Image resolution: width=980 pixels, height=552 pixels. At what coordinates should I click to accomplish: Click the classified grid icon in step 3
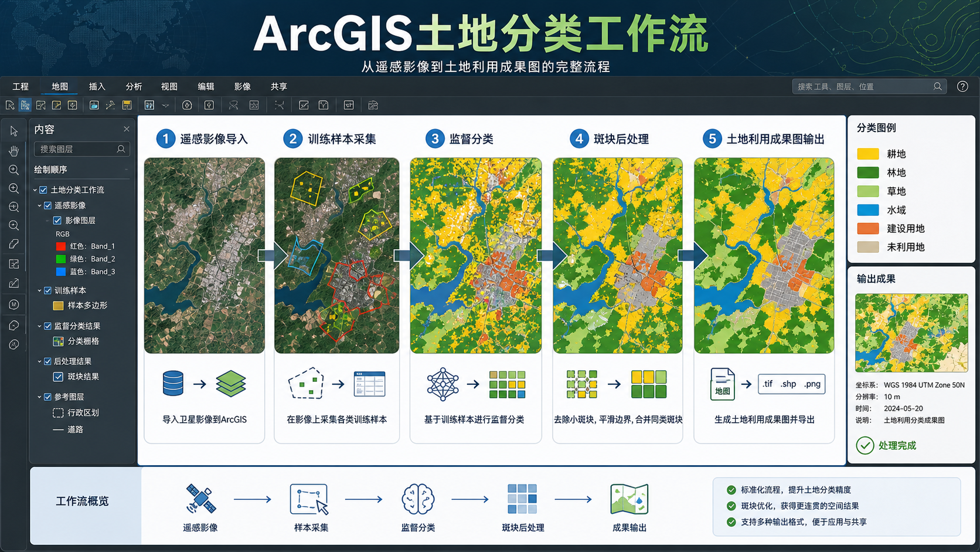tap(507, 384)
